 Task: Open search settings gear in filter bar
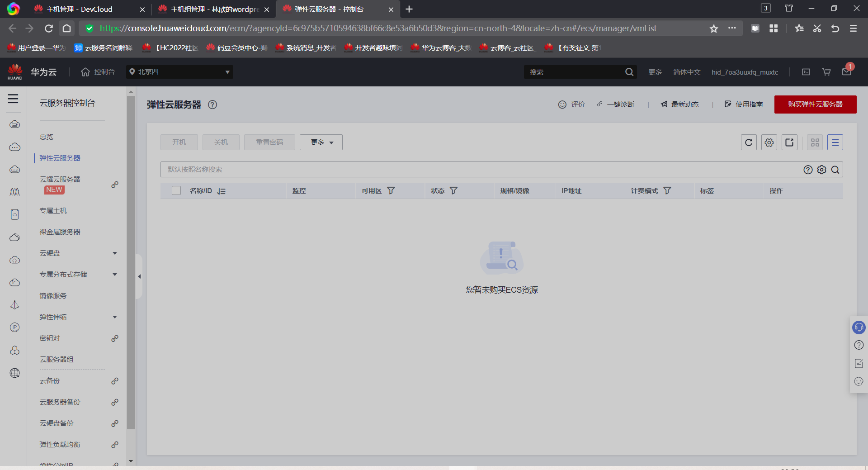pos(822,170)
